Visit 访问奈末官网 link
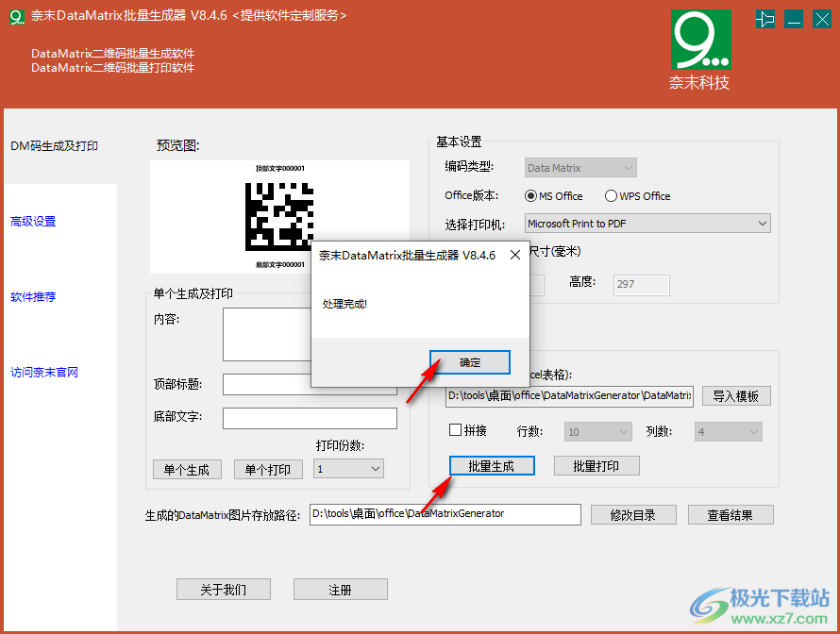 coord(44,372)
